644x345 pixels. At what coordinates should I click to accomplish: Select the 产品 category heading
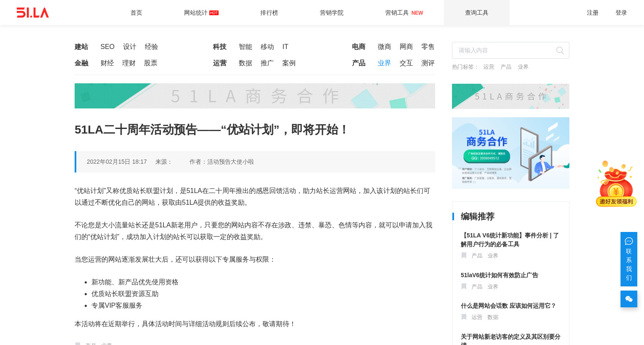click(358, 63)
